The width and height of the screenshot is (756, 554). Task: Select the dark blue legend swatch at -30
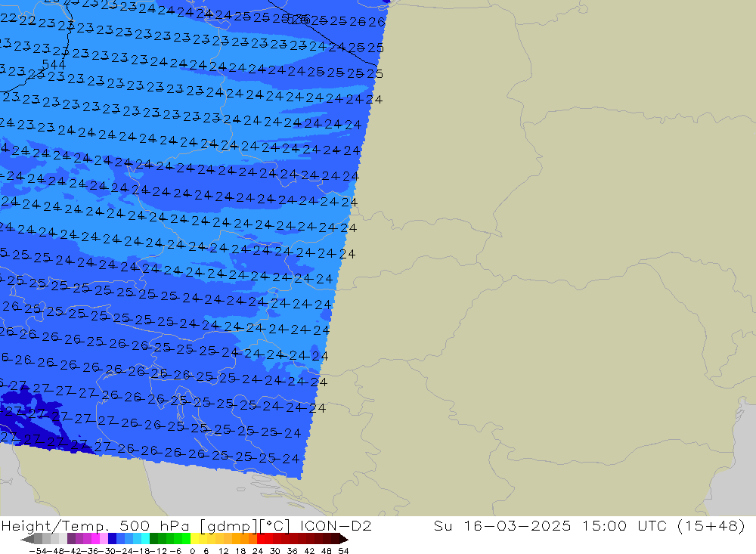pos(112,539)
